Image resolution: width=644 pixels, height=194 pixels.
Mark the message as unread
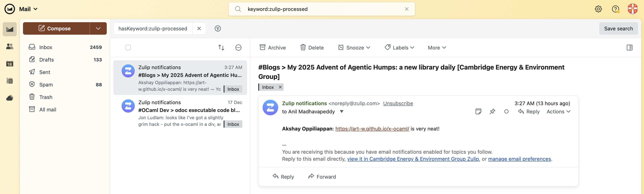[x=506, y=112]
